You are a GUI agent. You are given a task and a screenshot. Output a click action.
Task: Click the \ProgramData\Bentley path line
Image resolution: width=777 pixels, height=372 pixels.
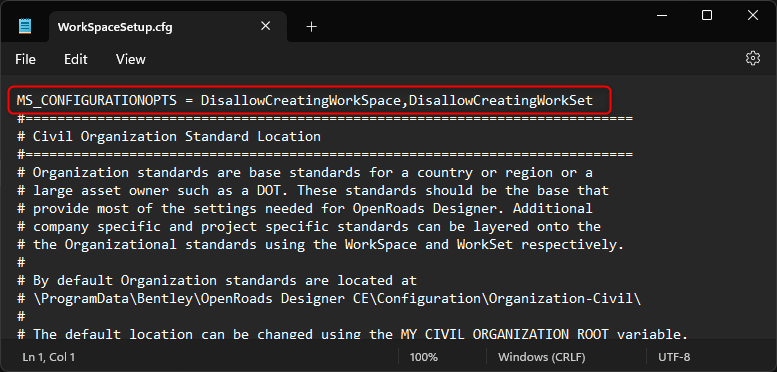pyautogui.click(x=329, y=298)
